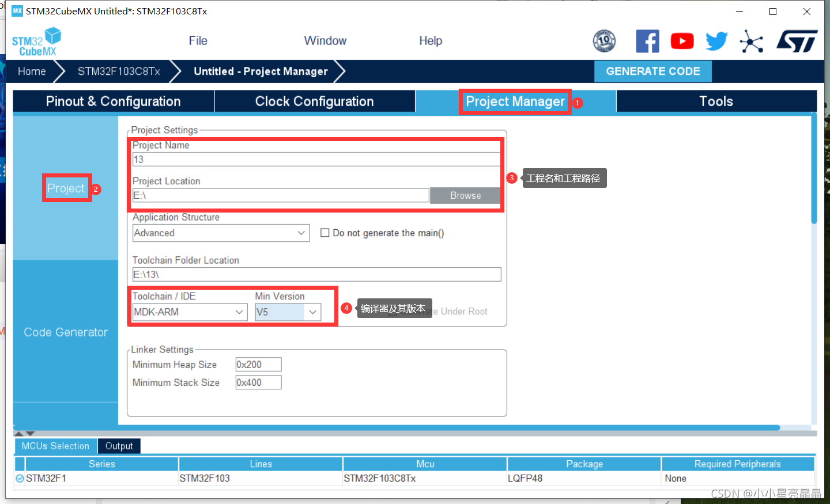Open the Twitter bird icon

[x=716, y=41]
